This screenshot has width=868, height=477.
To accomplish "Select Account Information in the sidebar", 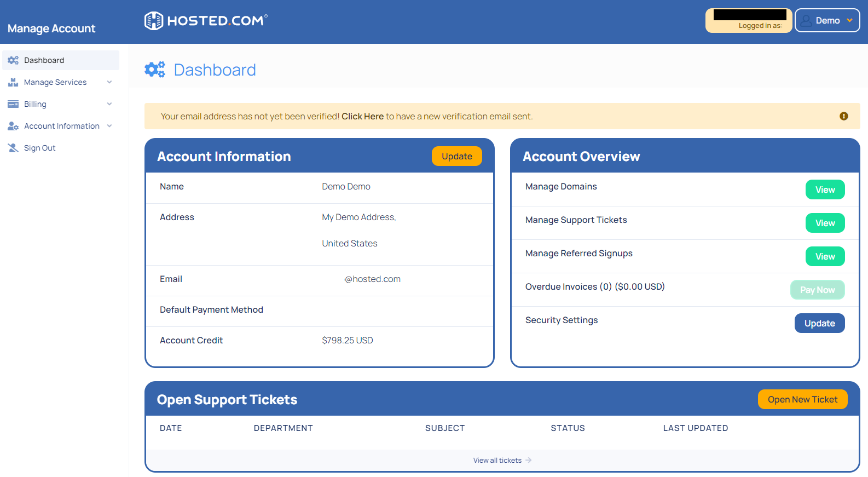I will (61, 126).
